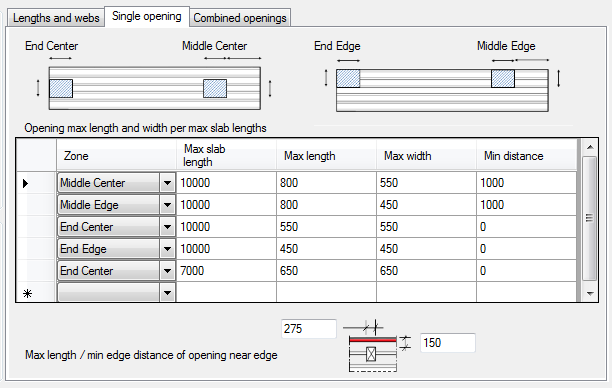This screenshot has height=388, width=612.
Task: Click Max slab length 7000 cell
Action: pyautogui.click(x=226, y=271)
